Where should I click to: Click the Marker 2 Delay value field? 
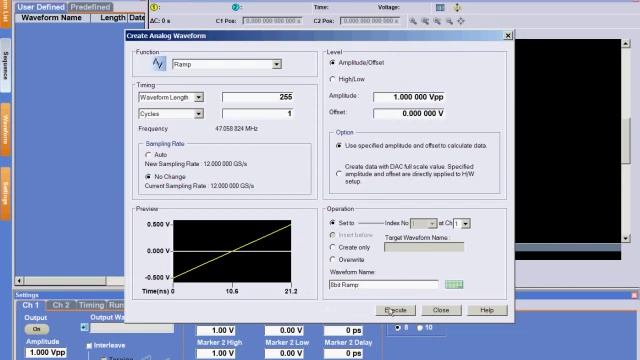[x=344, y=353]
